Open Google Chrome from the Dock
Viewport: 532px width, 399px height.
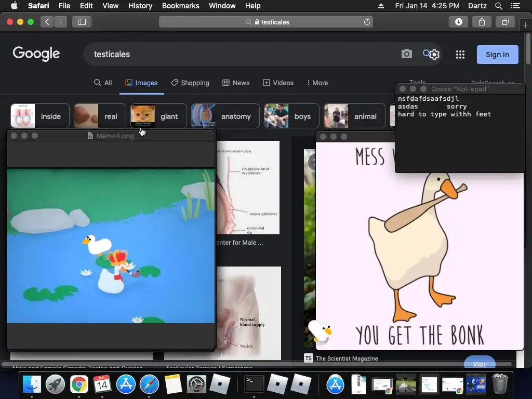[x=79, y=384]
